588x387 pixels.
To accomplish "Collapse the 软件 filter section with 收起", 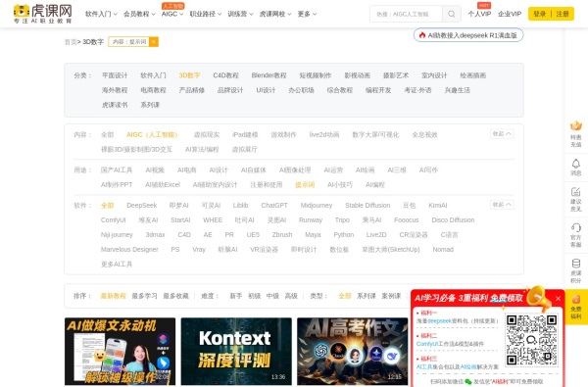I will 502,205.
